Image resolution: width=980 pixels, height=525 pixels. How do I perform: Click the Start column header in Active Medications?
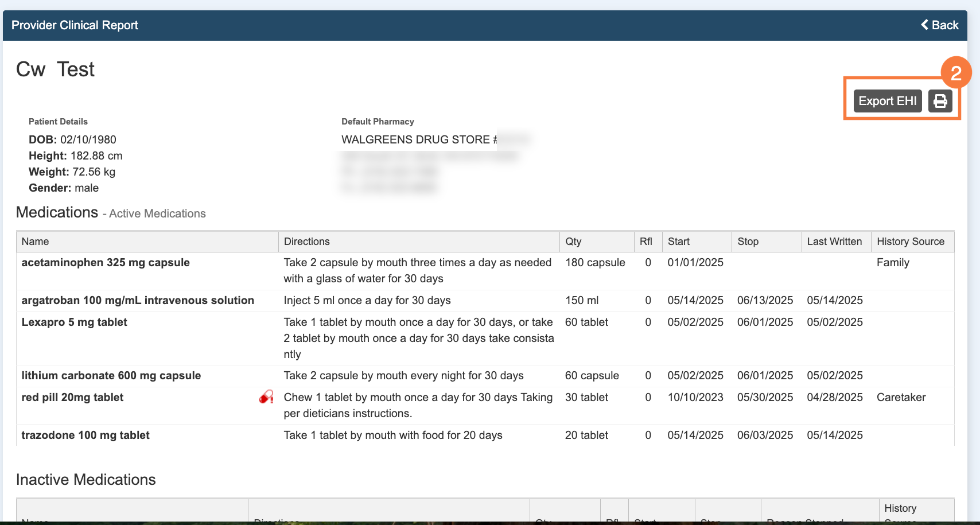pyautogui.click(x=678, y=242)
